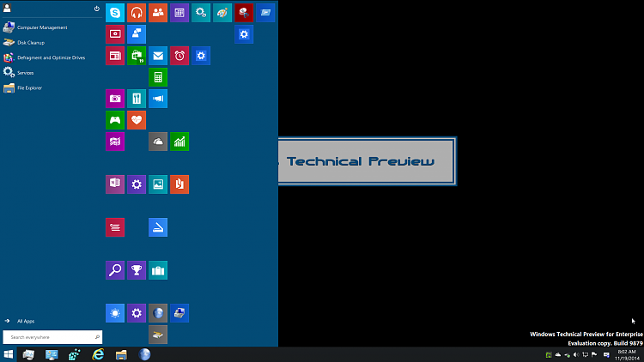This screenshot has height=362, width=644.
Task: Open the blue Weather sun tile
Action: (115, 313)
